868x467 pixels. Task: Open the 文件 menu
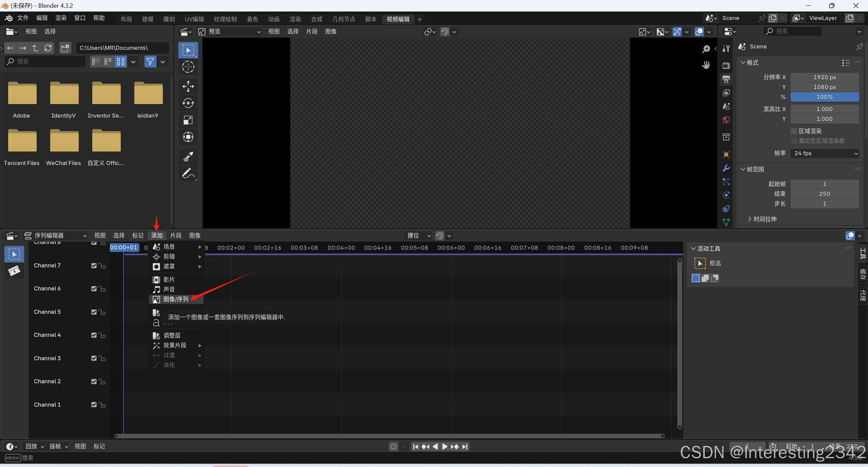(23, 18)
